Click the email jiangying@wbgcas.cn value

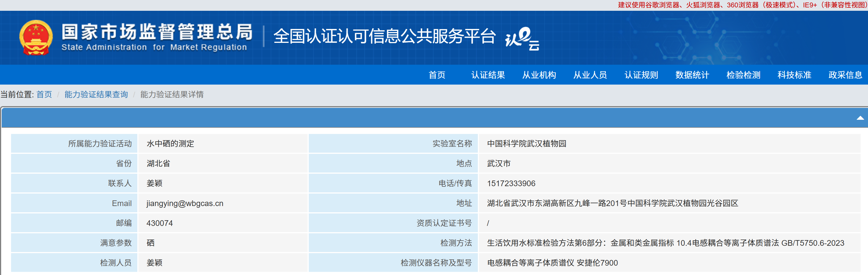[185, 203]
